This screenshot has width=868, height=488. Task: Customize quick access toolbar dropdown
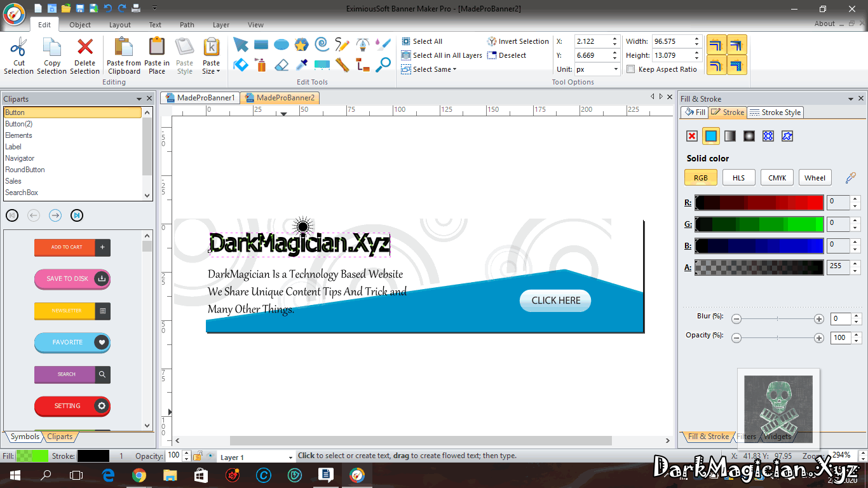point(155,8)
